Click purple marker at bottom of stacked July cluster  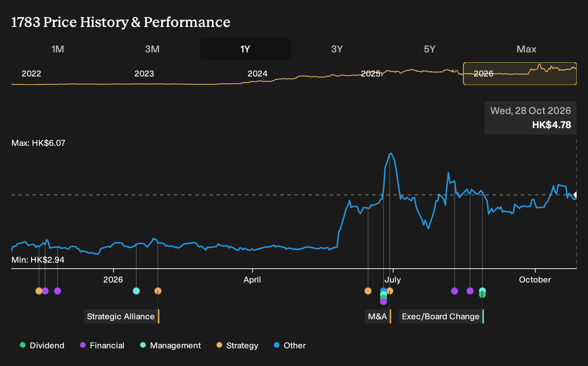(384, 302)
